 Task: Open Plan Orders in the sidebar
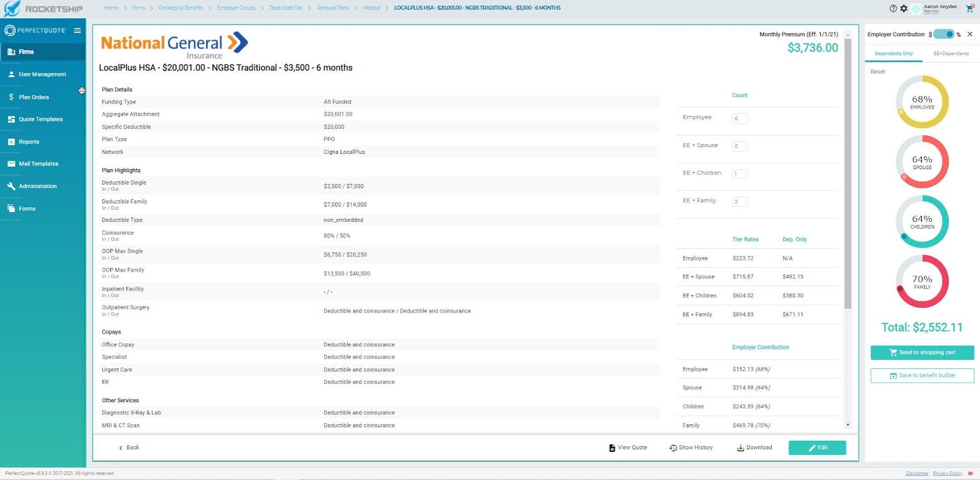(x=43, y=97)
